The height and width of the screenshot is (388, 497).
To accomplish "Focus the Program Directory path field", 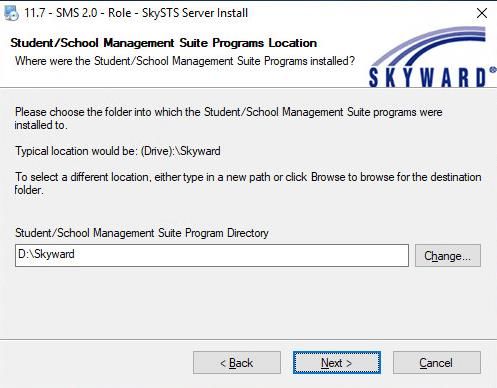I will pos(212,255).
